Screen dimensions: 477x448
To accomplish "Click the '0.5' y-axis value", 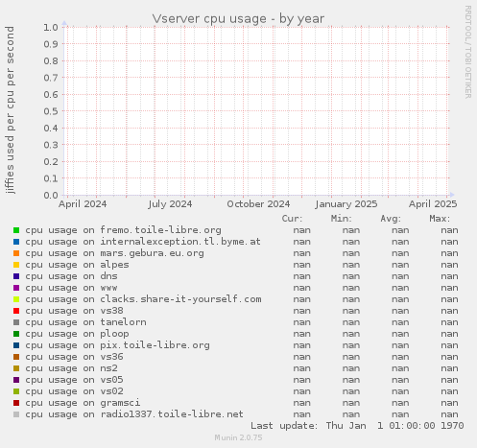I will (x=51, y=111).
